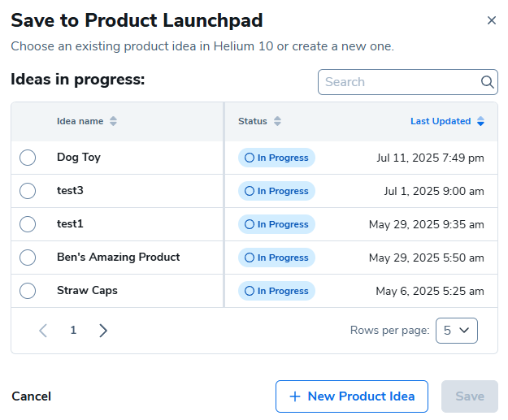Click the plus icon for New Product Idea
Screen dimensions: 508x420
(294, 396)
